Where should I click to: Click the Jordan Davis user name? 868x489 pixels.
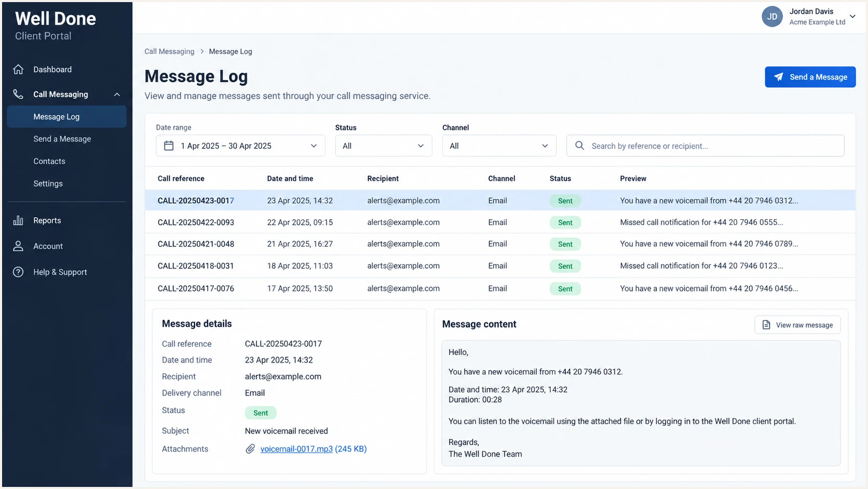[811, 11]
